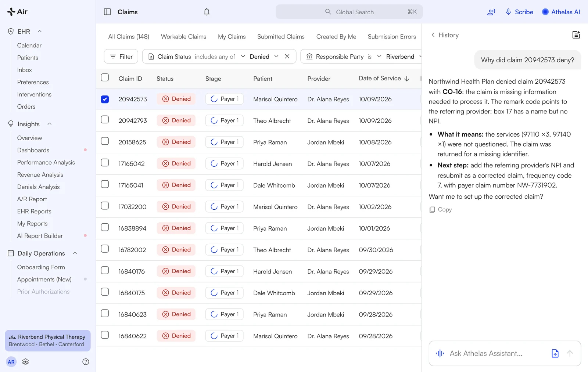588x372 pixels.
Task: Open the voice contacts icon beside Scribe
Action: click(491, 12)
